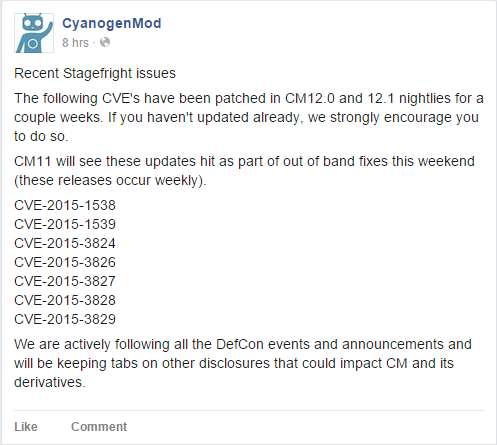Click the CVE-2015-3828 line

tap(65, 300)
